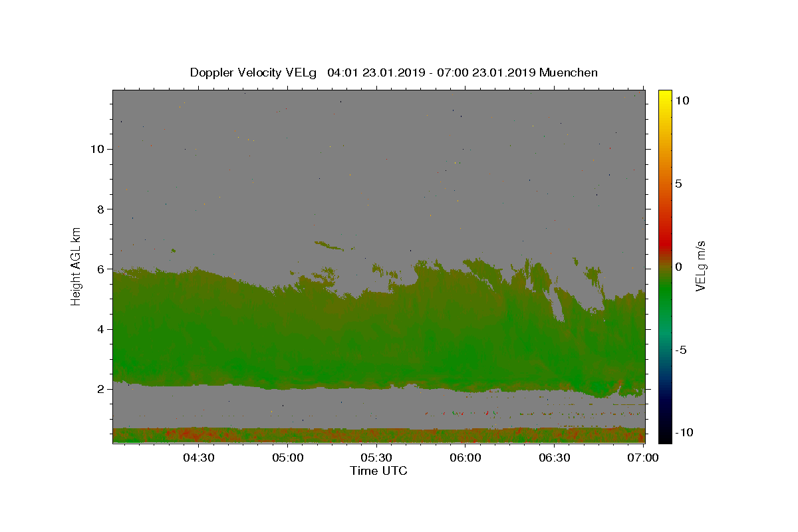Click the colorbar label '-5'
Image resolution: width=798 pixels, height=532 pixels.
coord(681,350)
